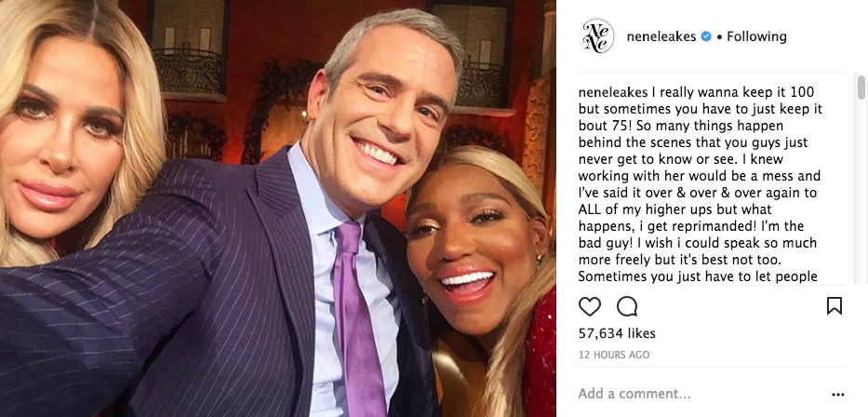Like the post with the heart icon
This screenshot has height=417, width=868.
coord(590,306)
